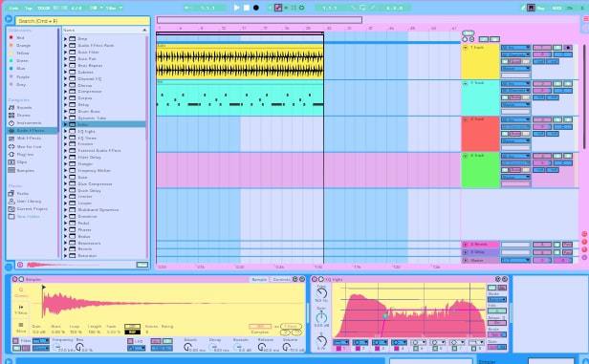Switch to Simpler's Controls tab

point(281,279)
